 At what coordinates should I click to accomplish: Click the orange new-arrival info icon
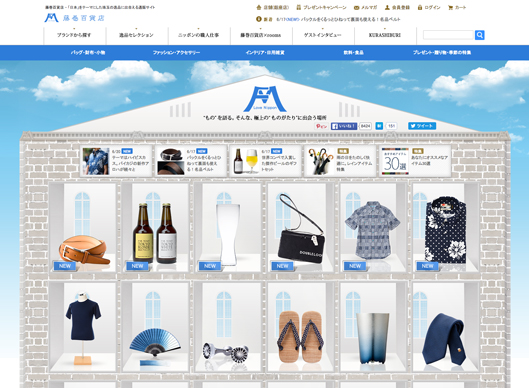pyautogui.click(x=259, y=19)
